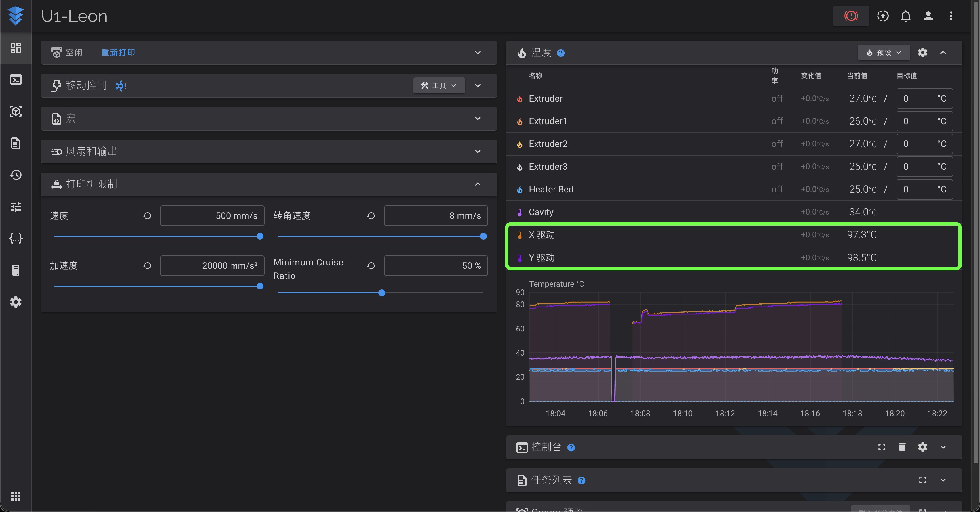Trigger the red emergency stop button

point(851,16)
